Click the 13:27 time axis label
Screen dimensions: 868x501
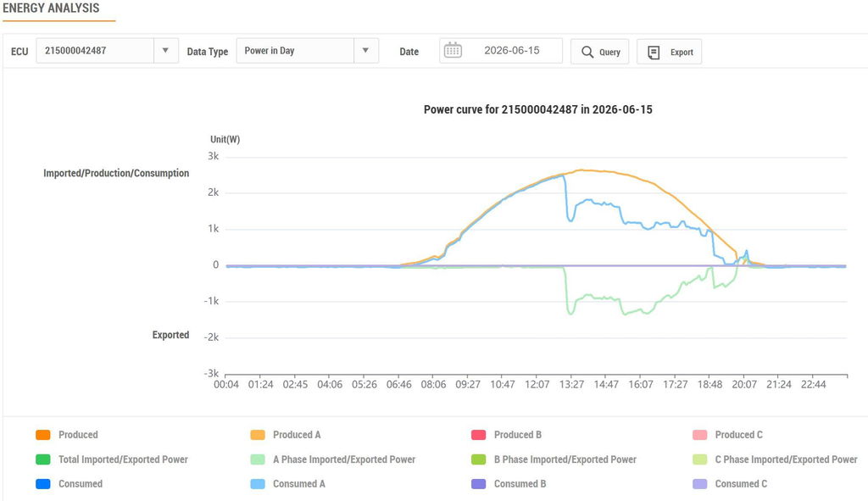pyautogui.click(x=572, y=384)
